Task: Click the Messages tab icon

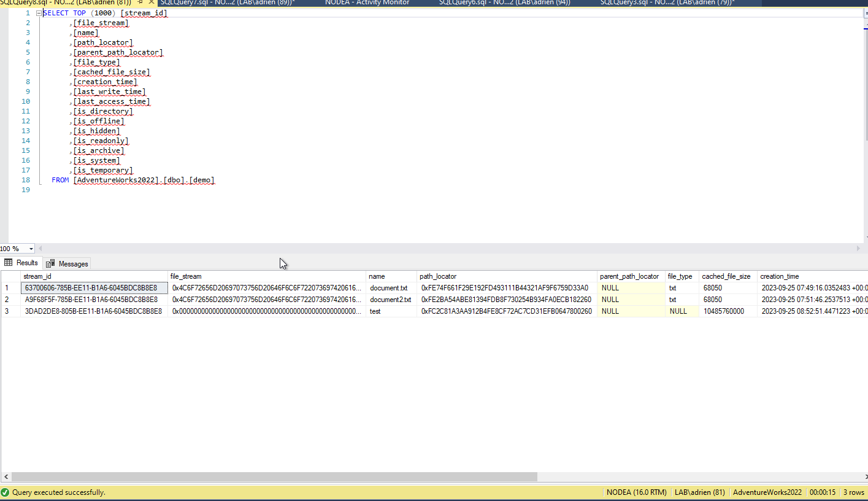Action: click(x=51, y=264)
